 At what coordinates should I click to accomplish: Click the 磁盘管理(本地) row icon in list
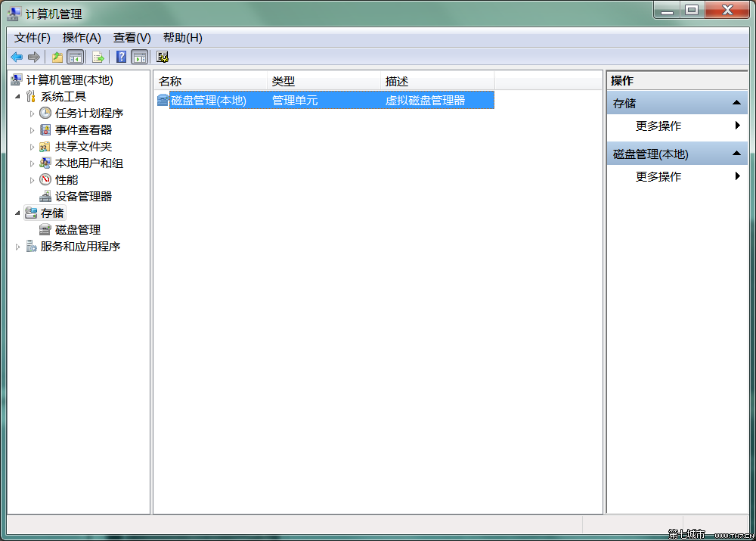pos(163,100)
